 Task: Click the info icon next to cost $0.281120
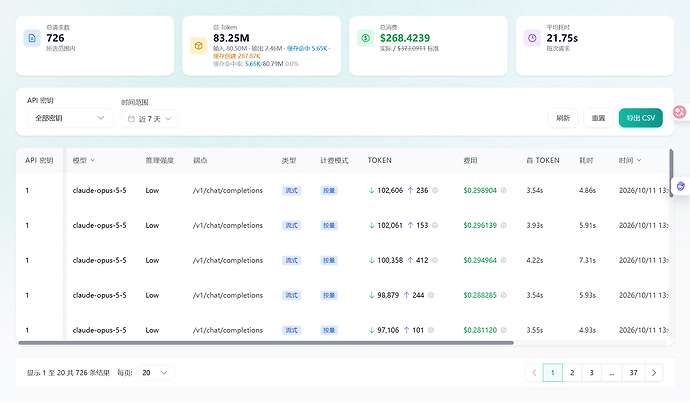[503, 330]
